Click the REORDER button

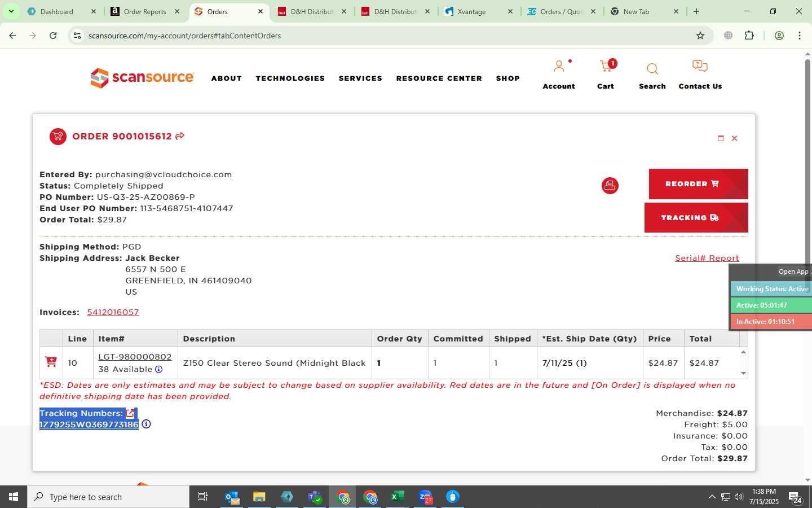698,184
